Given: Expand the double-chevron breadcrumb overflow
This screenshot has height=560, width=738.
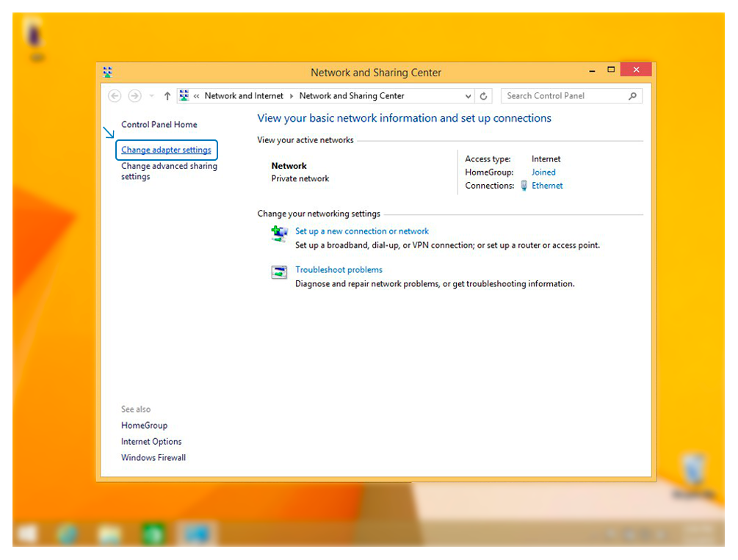Looking at the screenshot, I should click(x=196, y=96).
